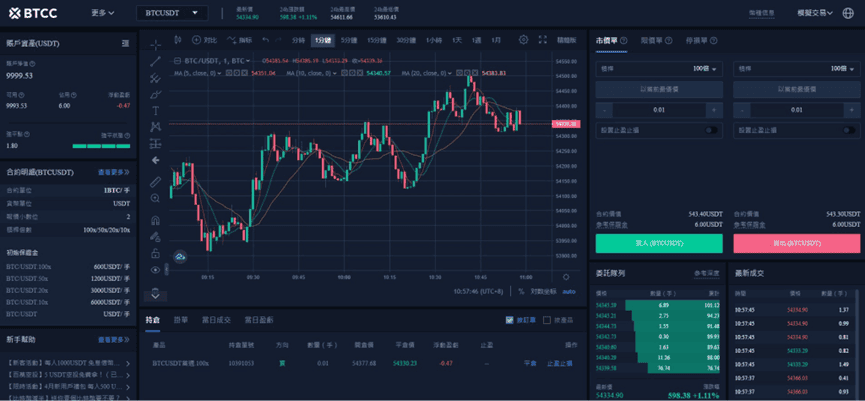This screenshot has height=401, width=865.
Task: Expand MA (5, close, 0) indicator dropdown
Action: coord(220,73)
